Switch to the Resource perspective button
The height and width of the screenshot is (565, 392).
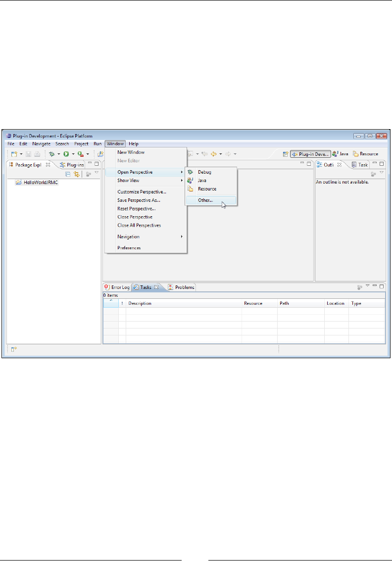[x=365, y=154]
